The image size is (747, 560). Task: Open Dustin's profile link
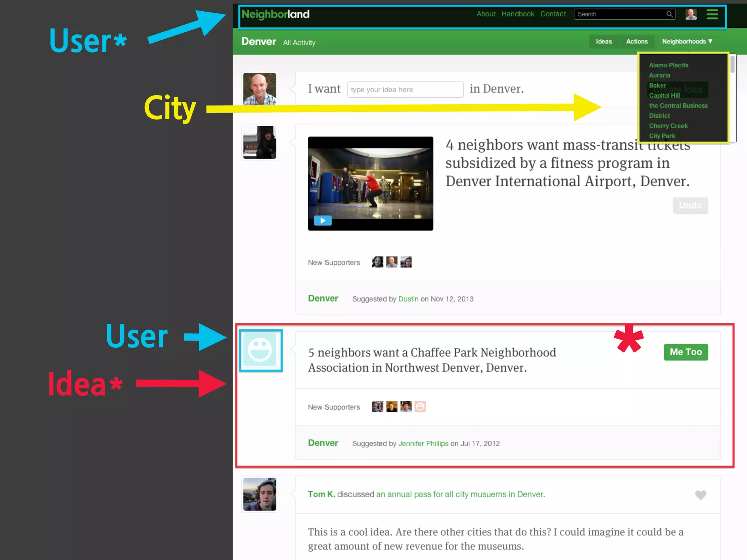point(408,299)
